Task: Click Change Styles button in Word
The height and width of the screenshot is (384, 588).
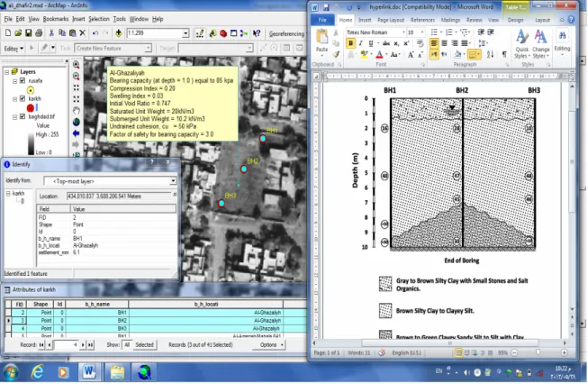Action: tap(540, 44)
